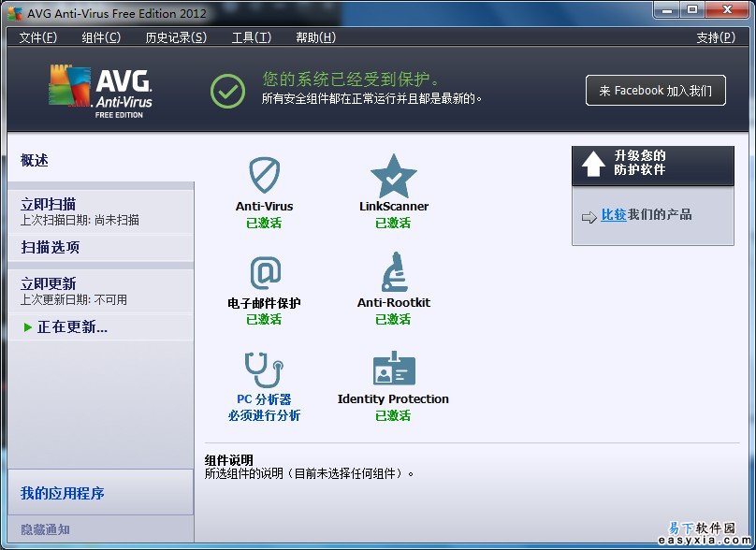Viewport: 756px width, 550px height.
Task: Open 扫描选项 in the sidebar
Action: coord(51,247)
